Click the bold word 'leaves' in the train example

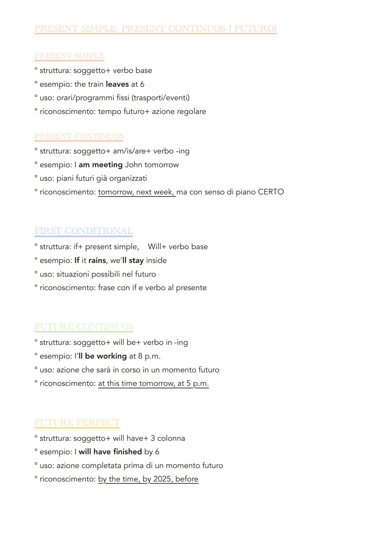(117, 84)
